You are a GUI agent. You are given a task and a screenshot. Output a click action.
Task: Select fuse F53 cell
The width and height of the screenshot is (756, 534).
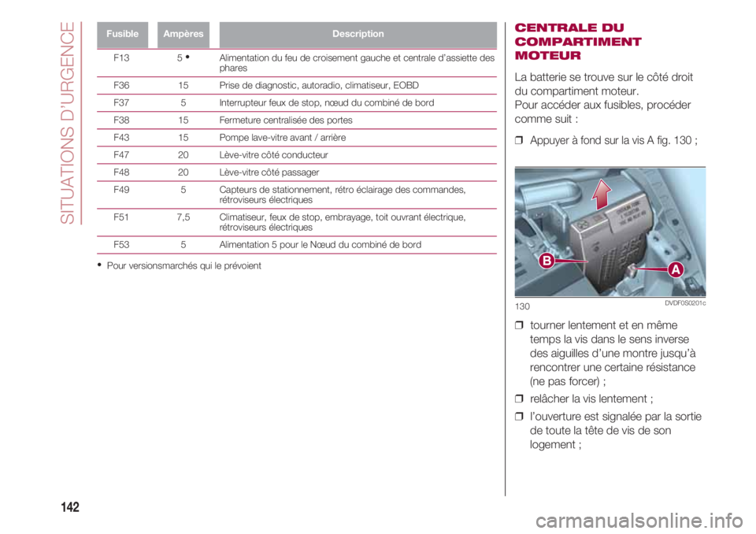(x=121, y=245)
